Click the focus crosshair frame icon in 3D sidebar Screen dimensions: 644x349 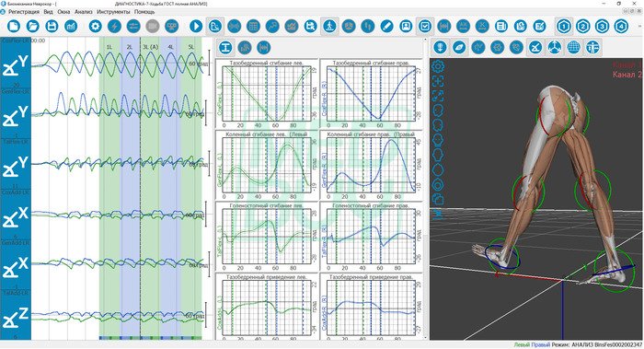point(438,81)
